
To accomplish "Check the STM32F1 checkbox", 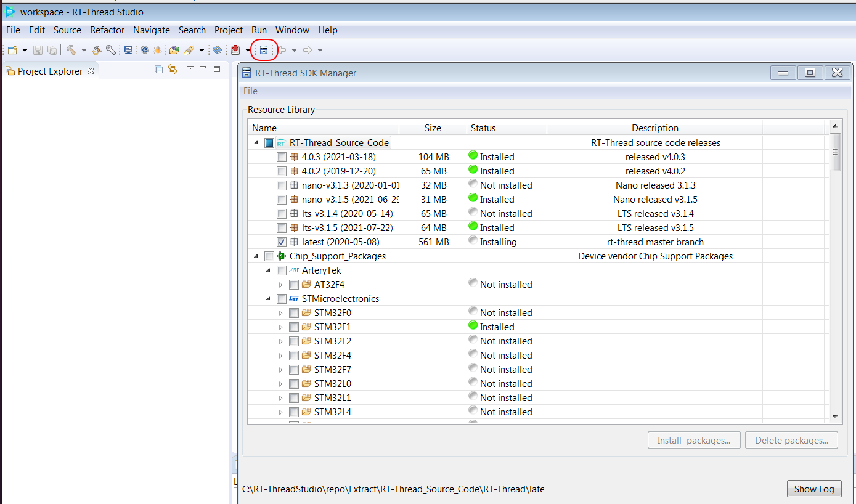I will click(x=294, y=327).
